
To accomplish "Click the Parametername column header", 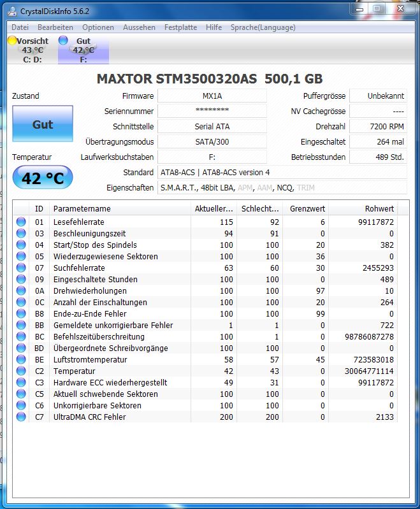I will click(120, 208).
